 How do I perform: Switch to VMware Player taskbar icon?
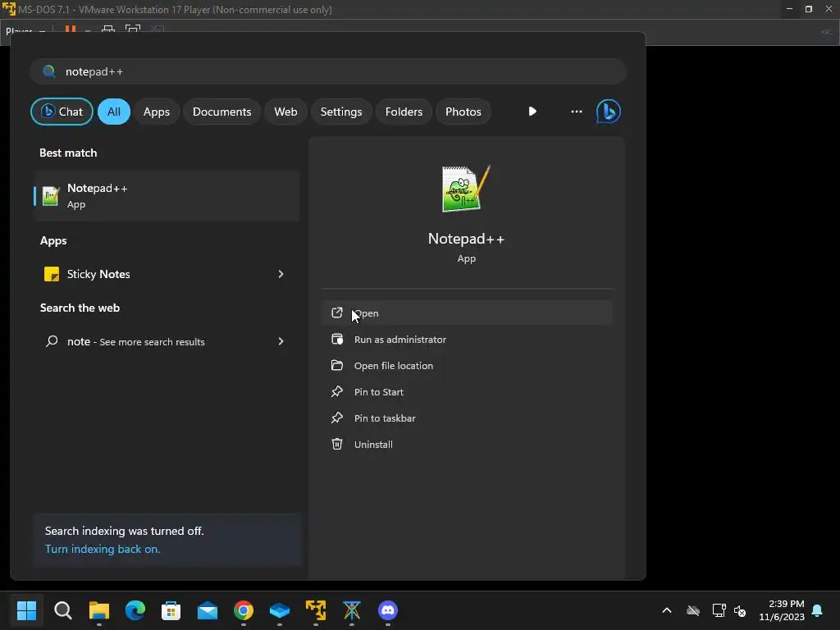tap(316, 610)
